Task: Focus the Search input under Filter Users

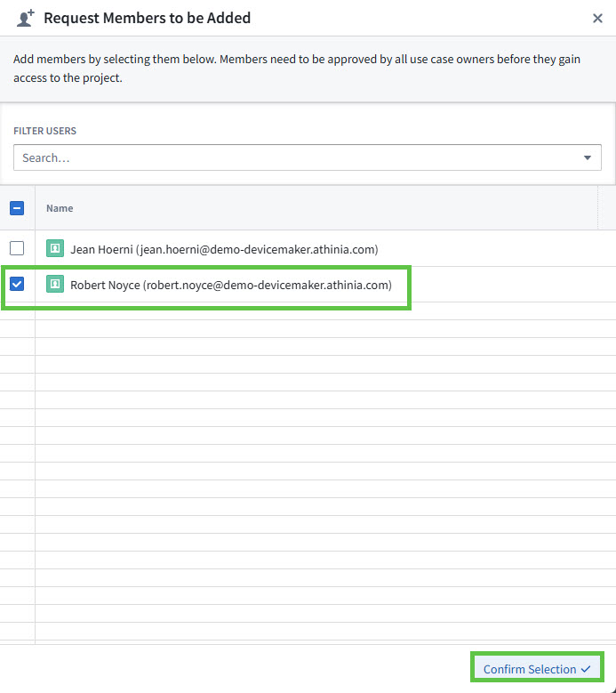Action: point(293,157)
